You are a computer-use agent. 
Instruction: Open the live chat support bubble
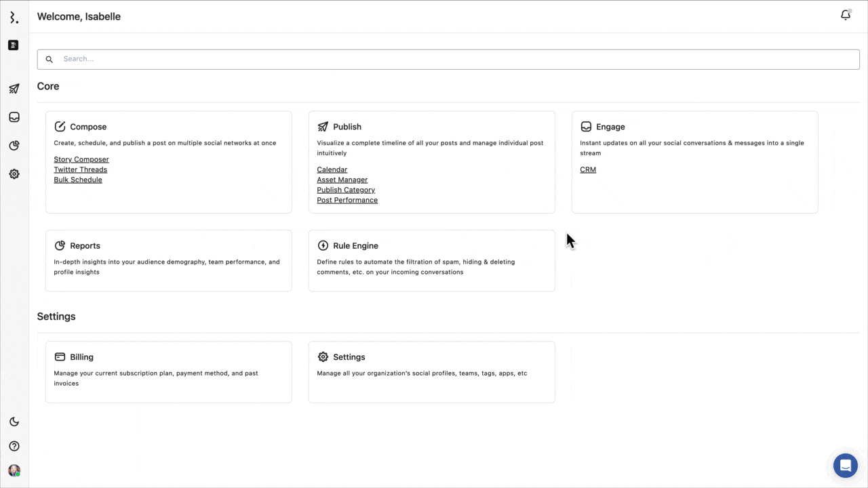(x=845, y=466)
